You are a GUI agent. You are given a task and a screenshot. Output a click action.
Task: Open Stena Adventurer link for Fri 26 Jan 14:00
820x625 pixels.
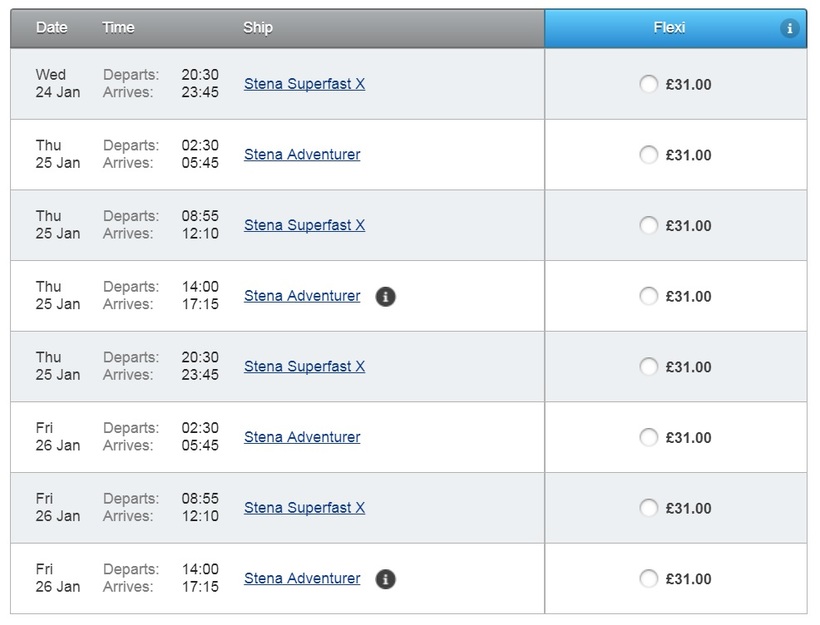coord(302,578)
